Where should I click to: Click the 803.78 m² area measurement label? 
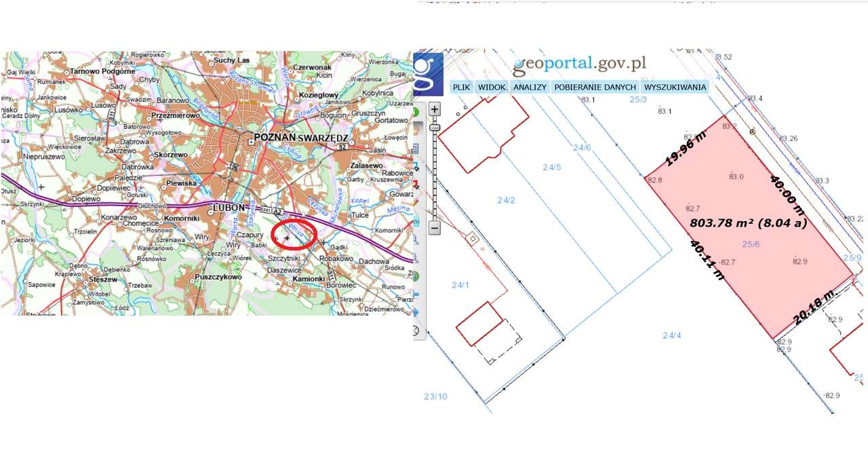pos(749,223)
